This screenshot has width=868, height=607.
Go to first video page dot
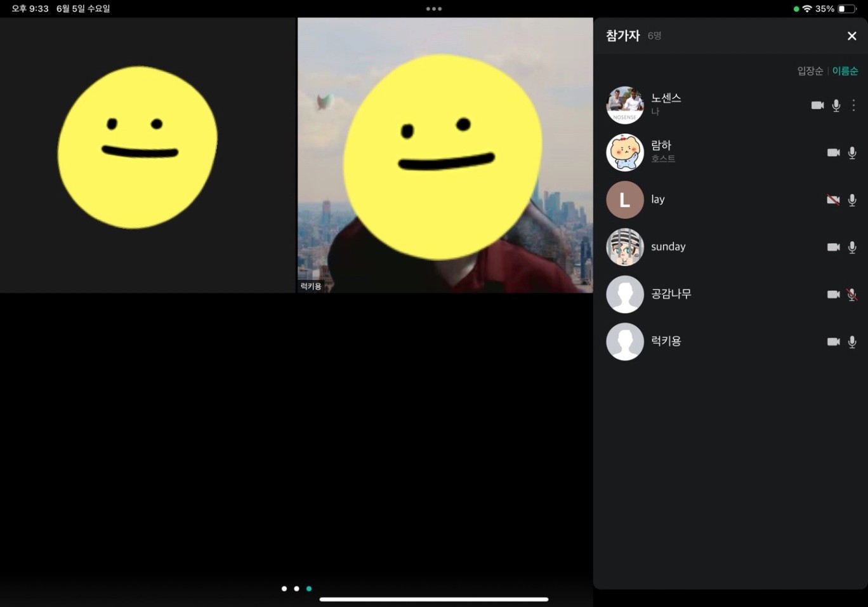tap(284, 589)
